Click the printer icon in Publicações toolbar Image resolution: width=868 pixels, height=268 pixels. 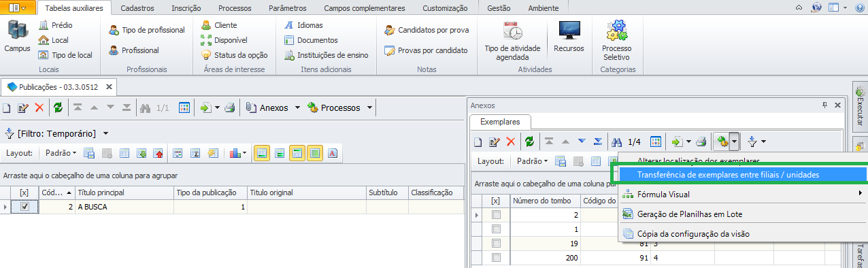(230, 107)
